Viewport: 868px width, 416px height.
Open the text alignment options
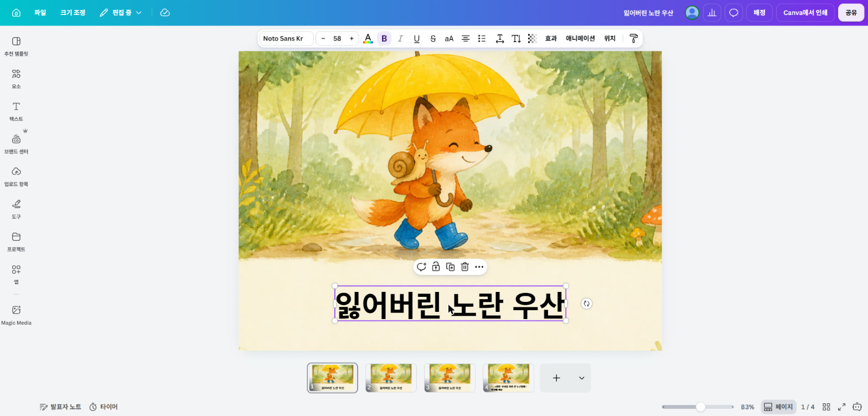466,39
